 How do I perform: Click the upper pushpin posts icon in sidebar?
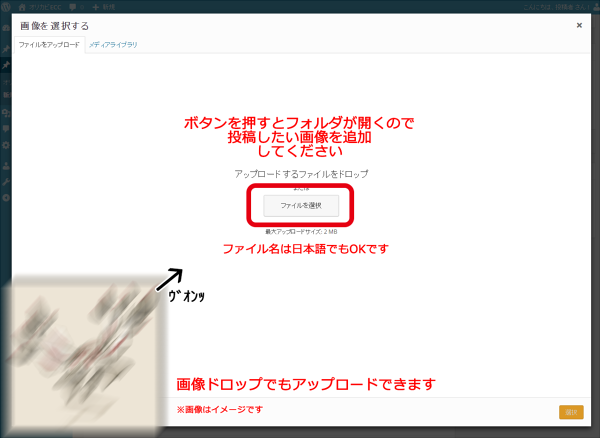click(x=6, y=47)
